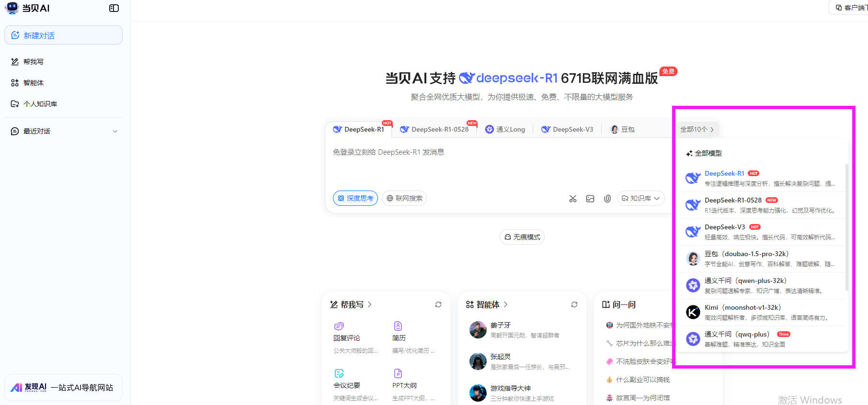Choose 通义千问 qwq-plus in the list
This screenshot has height=405, width=868.
[763, 339]
